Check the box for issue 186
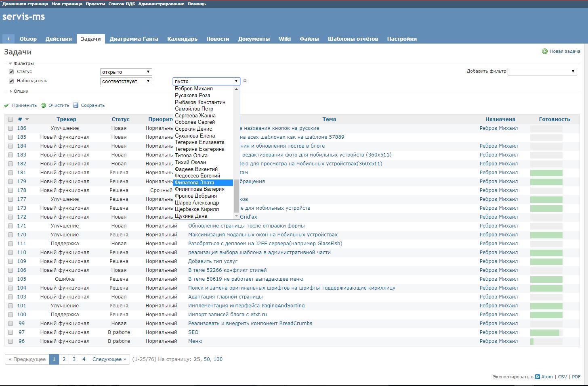The width and height of the screenshot is (588, 386). click(10, 128)
